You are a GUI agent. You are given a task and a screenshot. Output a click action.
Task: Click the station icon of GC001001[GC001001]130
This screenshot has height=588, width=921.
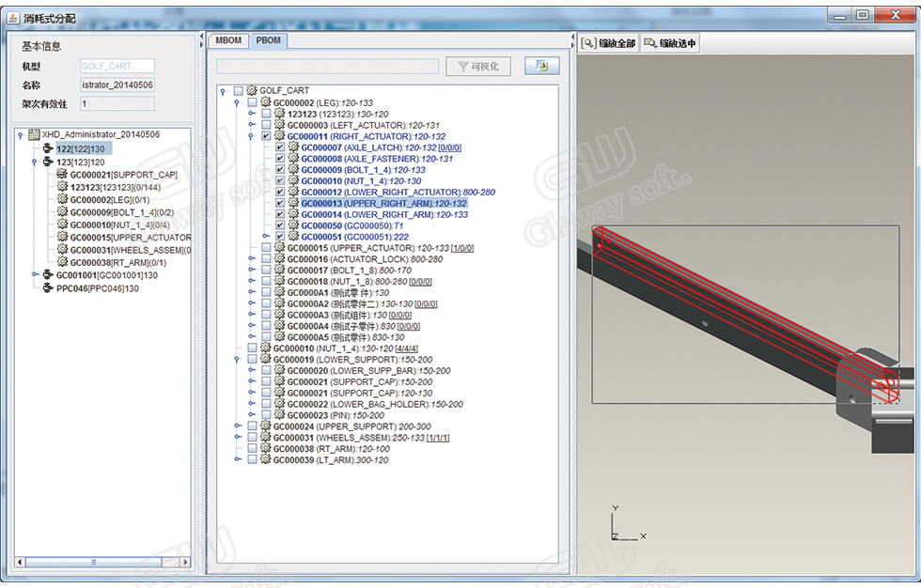click(48, 274)
